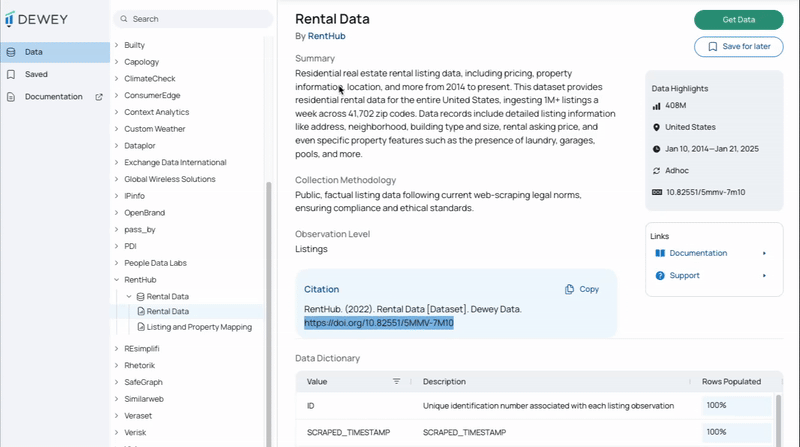The height and width of the screenshot is (447, 800).
Task: Click the book icon beside Documentation link
Action: click(x=660, y=253)
